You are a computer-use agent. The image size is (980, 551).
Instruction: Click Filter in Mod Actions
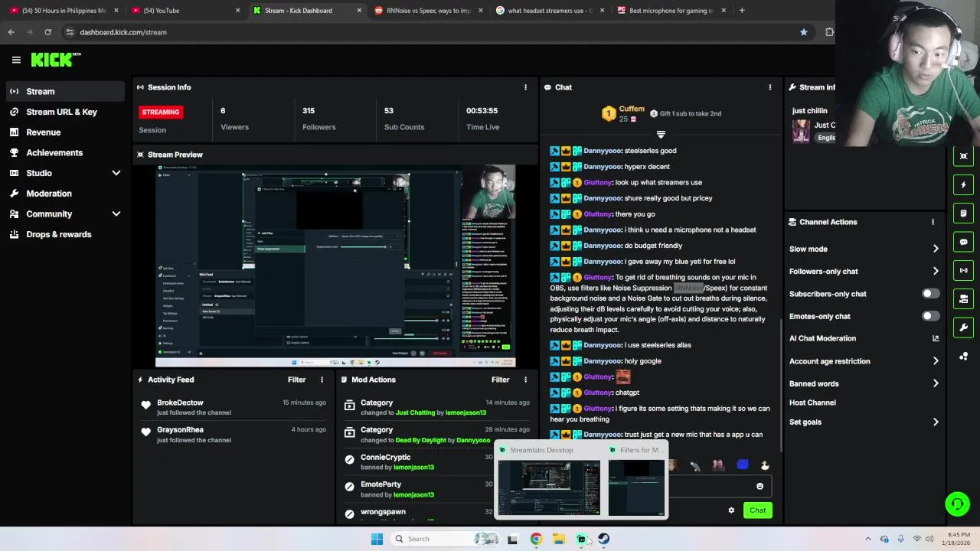[500, 380]
